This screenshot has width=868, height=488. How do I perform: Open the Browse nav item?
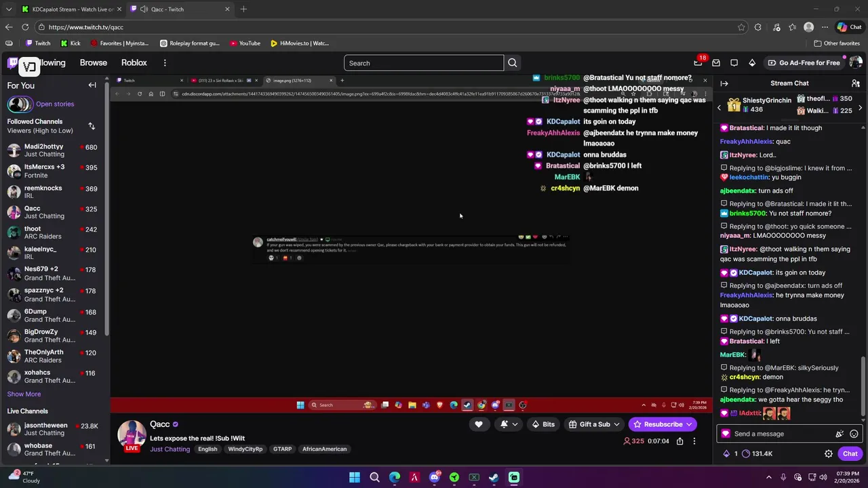coord(94,62)
